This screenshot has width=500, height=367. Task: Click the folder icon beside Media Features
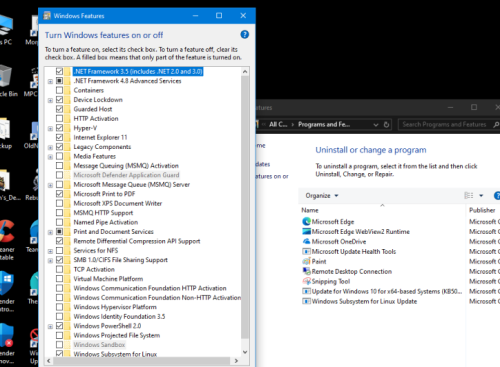(x=67, y=156)
